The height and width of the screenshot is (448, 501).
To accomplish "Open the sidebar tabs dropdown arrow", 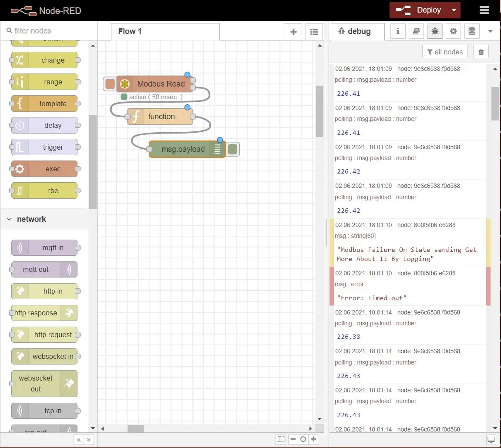I will pyautogui.click(x=491, y=31).
